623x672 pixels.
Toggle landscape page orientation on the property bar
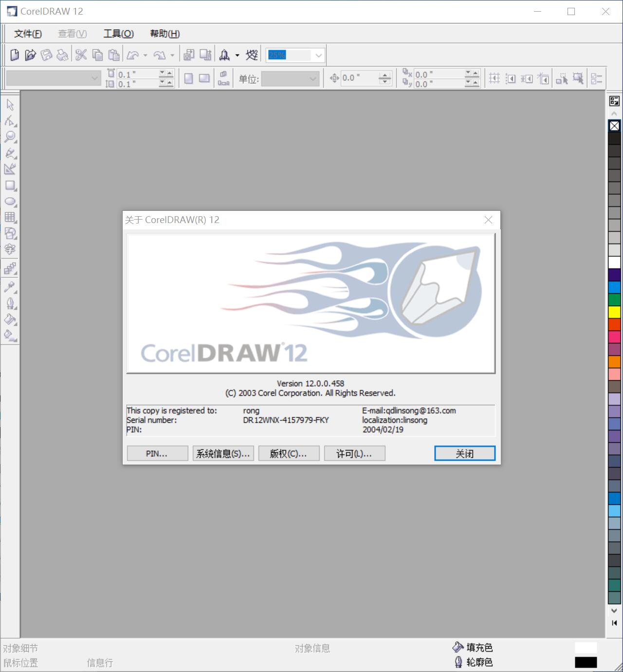[x=203, y=78]
